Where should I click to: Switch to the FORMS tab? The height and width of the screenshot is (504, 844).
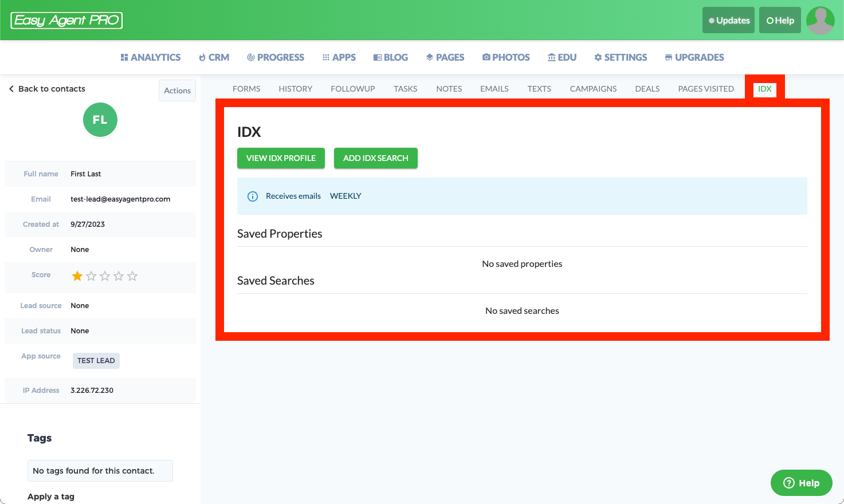click(x=246, y=89)
